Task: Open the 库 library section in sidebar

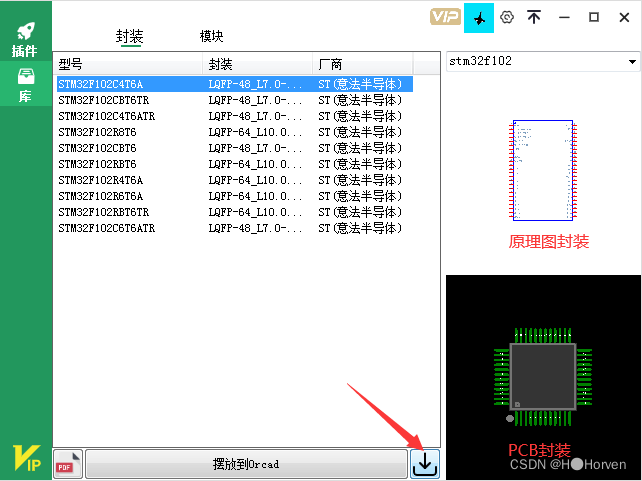Action: [25, 84]
